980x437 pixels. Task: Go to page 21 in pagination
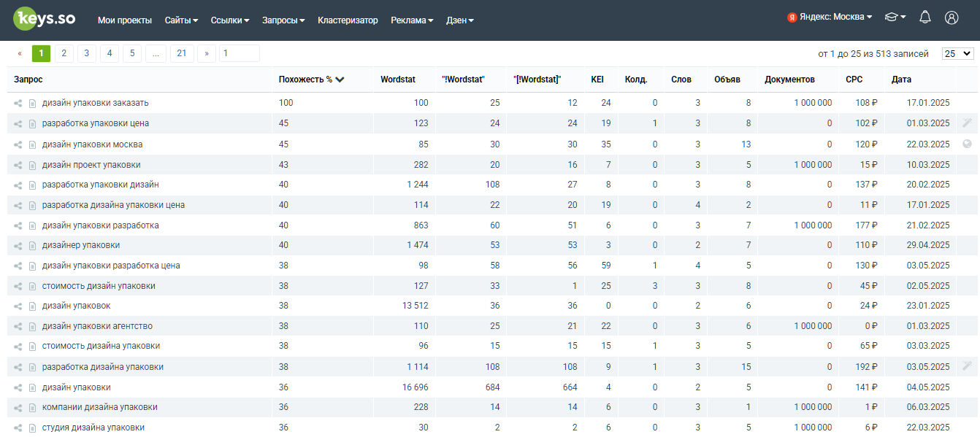(x=182, y=53)
